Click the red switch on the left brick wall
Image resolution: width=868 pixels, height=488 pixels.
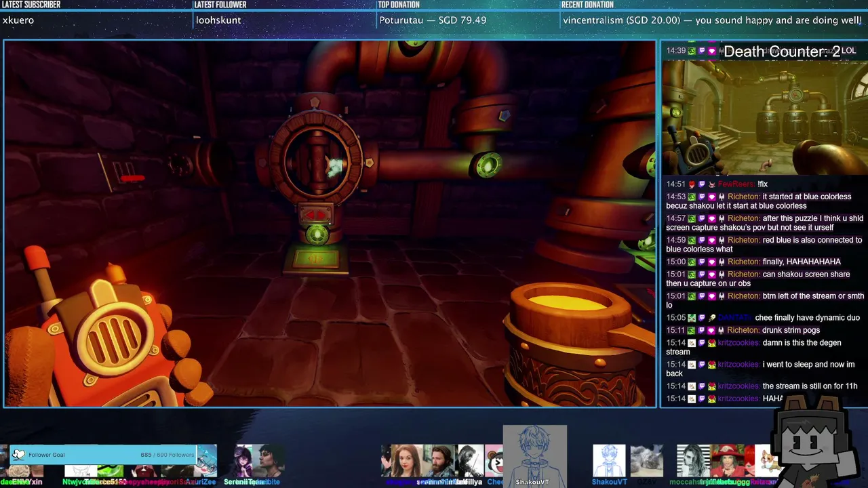tap(132, 178)
